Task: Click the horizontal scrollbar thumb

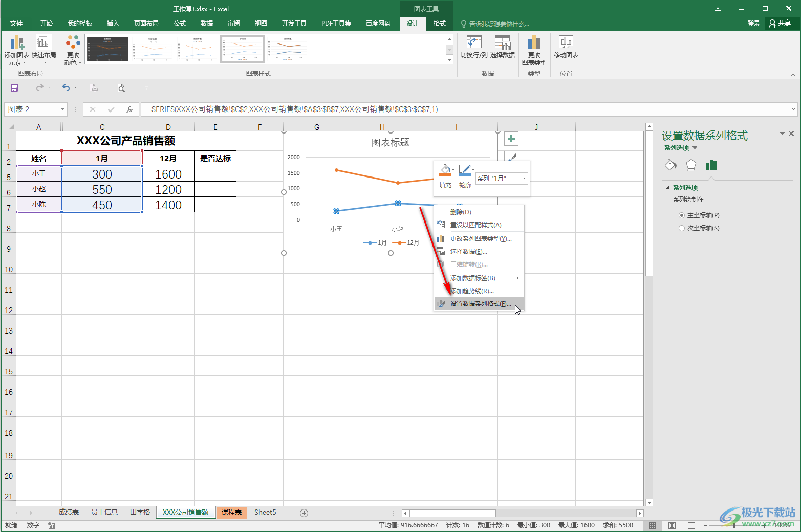Action: coord(452,513)
